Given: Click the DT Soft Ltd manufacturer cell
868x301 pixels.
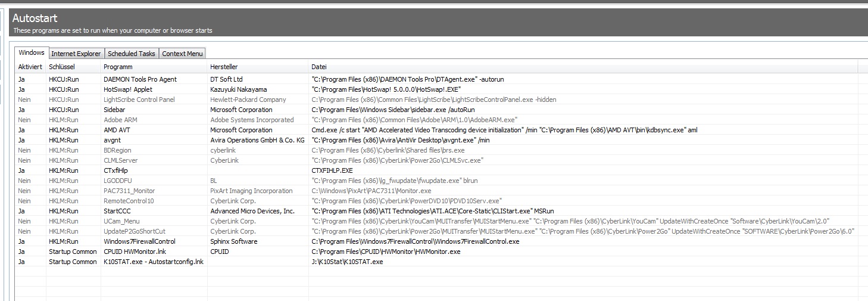Looking at the screenshot, I should [226, 79].
